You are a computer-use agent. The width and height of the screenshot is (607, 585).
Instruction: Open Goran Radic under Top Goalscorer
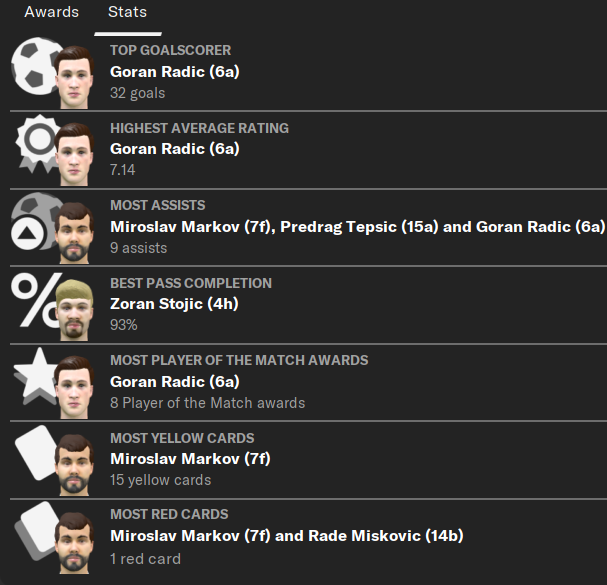175,72
